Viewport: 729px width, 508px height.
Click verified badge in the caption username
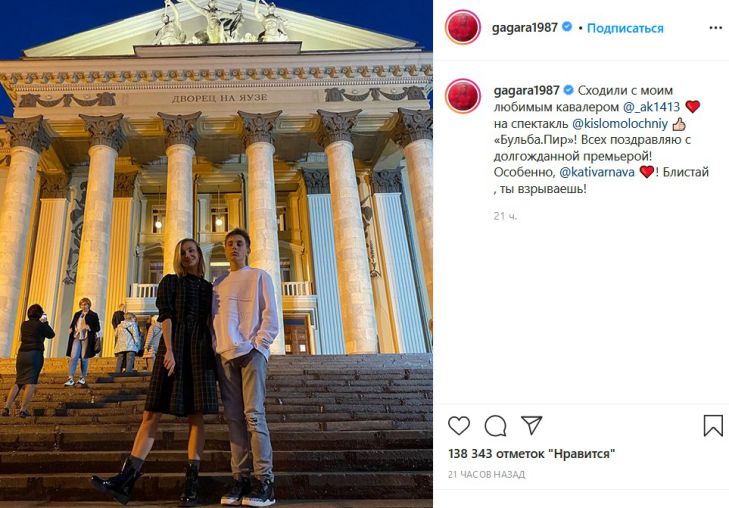[568, 90]
